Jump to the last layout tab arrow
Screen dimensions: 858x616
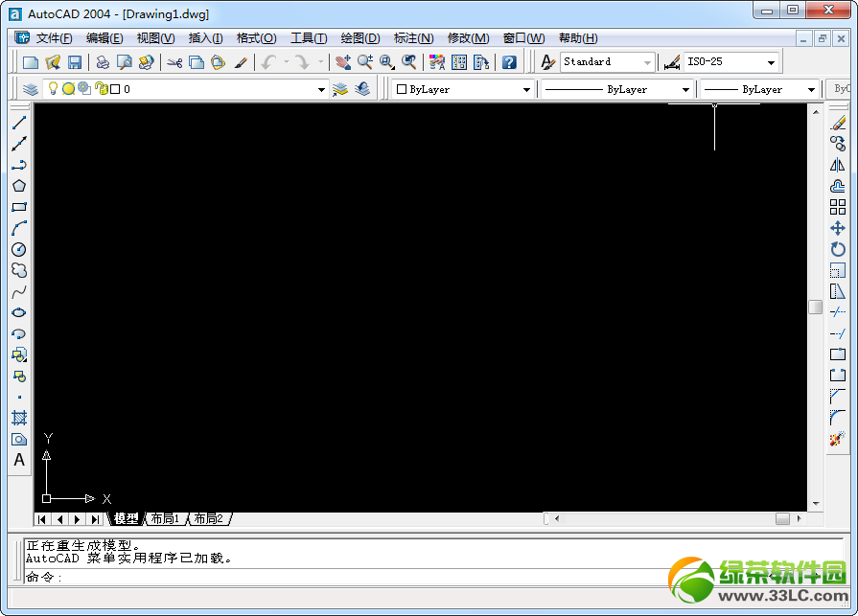[95, 519]
